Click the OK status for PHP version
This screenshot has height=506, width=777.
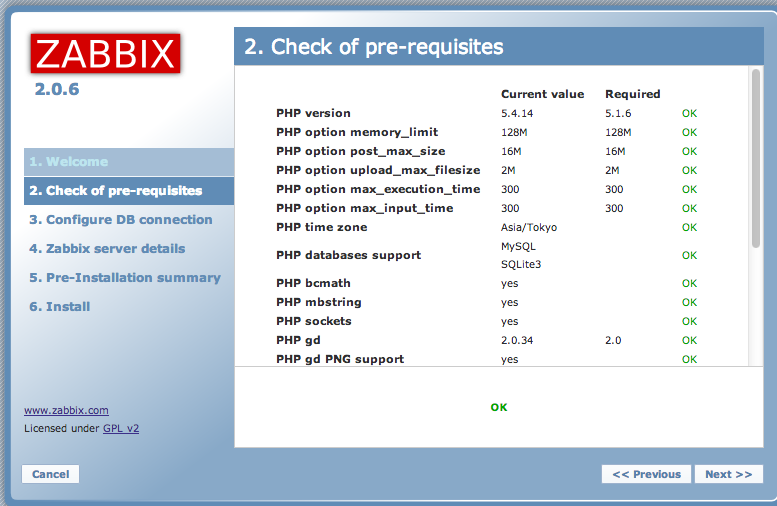(689, 113)
